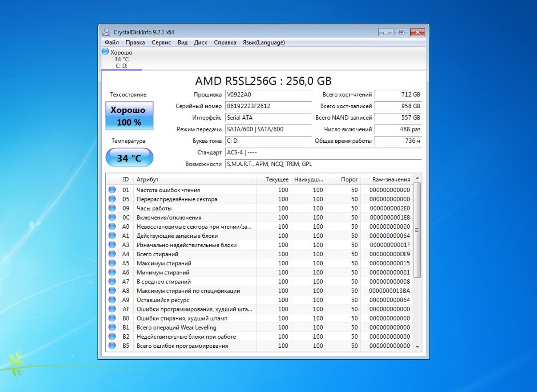Click the serial number field 06192223F2612

(x=268, y=106)
